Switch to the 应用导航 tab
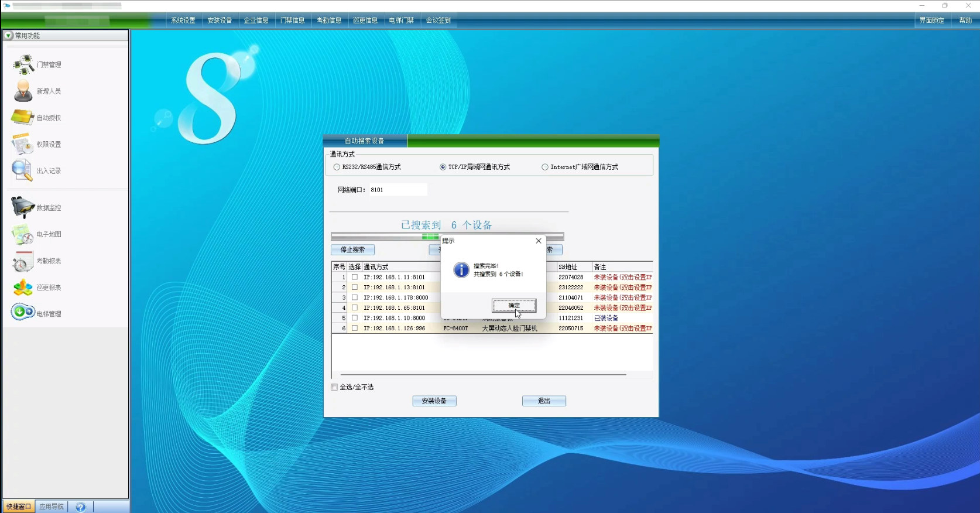This screenshot has height=513, width=980. [x=52, y=507]
